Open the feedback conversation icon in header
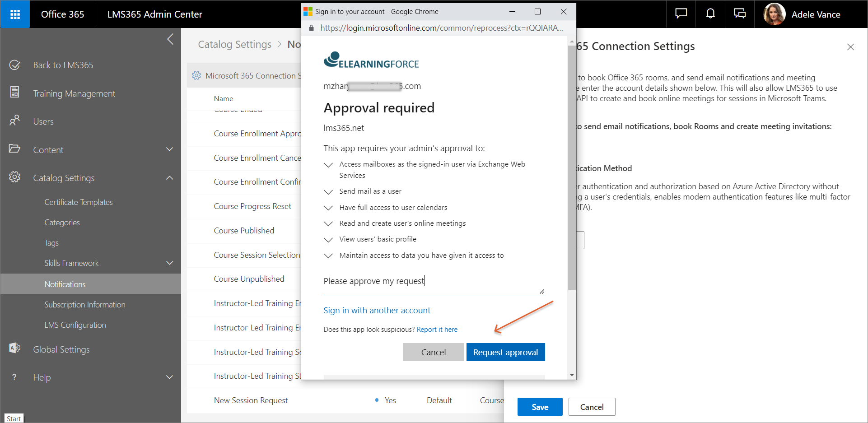The image size is (868, 423). (740, 14)
